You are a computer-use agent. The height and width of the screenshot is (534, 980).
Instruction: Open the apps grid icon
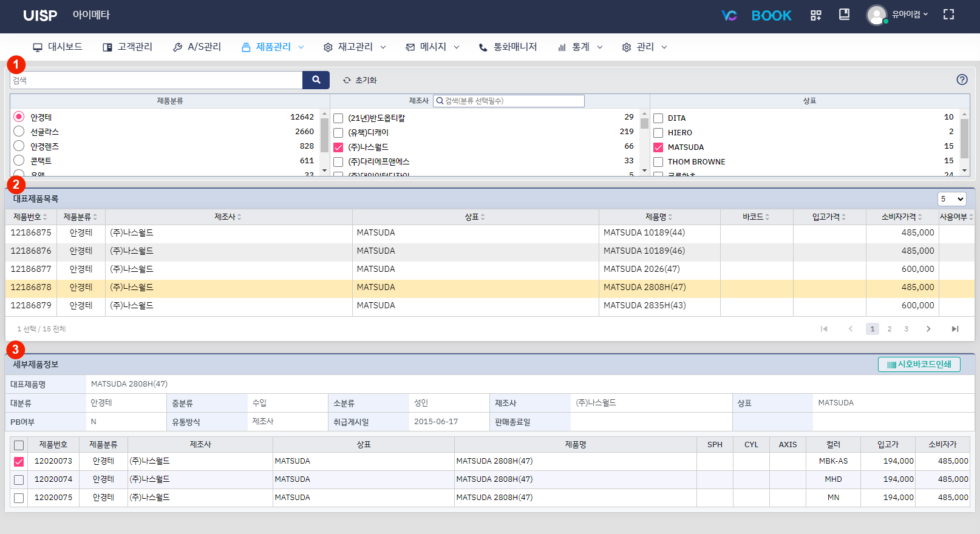[815, 15]
